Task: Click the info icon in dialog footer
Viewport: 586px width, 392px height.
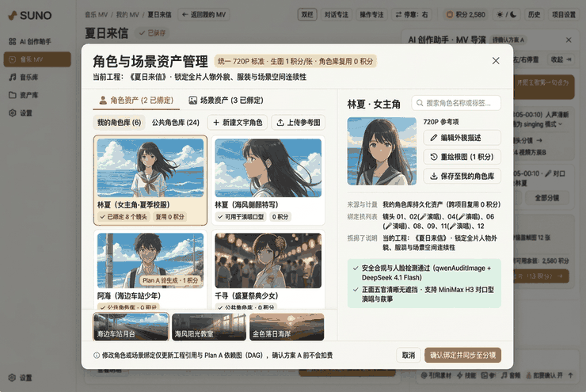Action: 97,355
